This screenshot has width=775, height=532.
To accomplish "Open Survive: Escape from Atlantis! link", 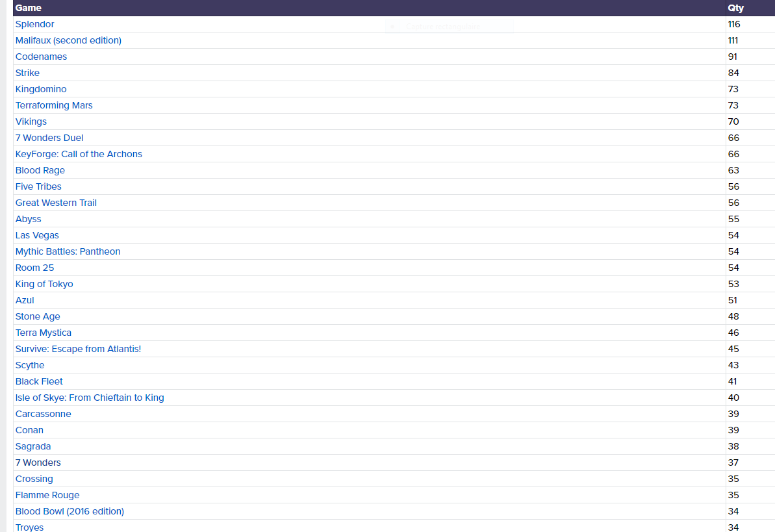I will 78,349.
